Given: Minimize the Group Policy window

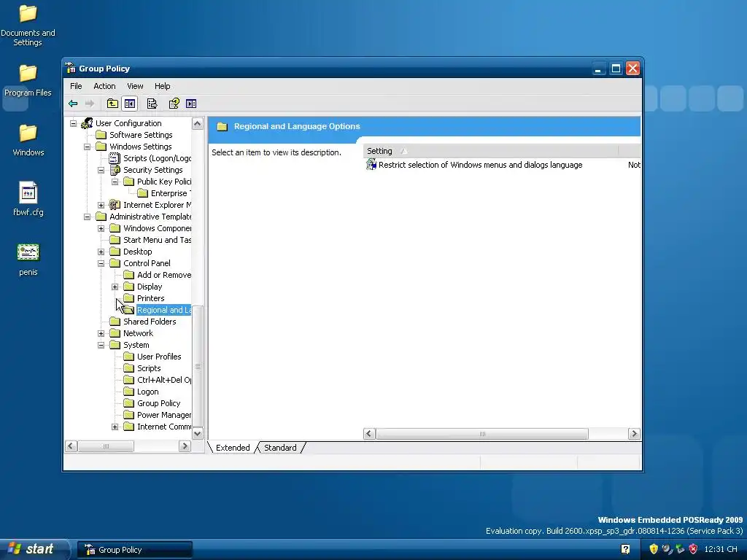Looking at the screenshot, I should [598, 69].
